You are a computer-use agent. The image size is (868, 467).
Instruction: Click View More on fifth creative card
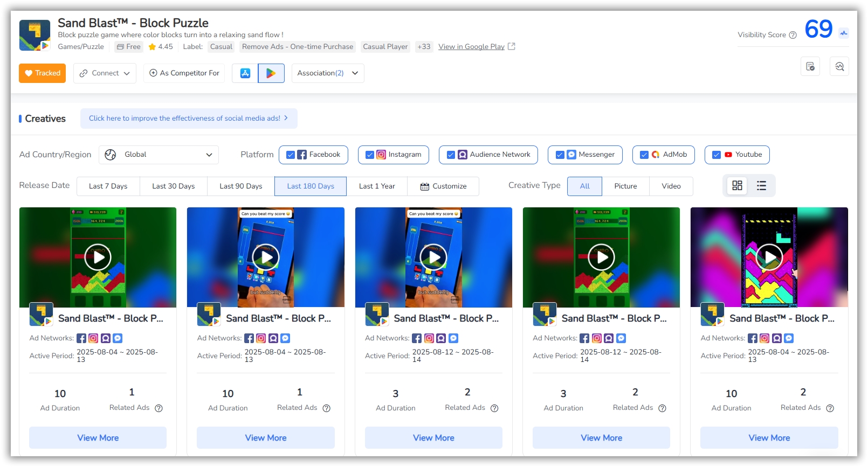pyautogui.click(x=769, y=438)
